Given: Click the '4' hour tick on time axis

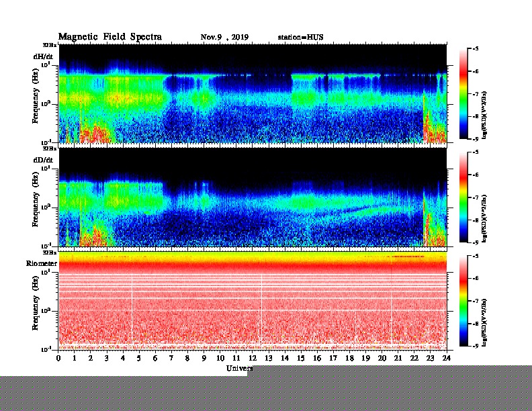Looking at the screenshot, I should [123, 358].
